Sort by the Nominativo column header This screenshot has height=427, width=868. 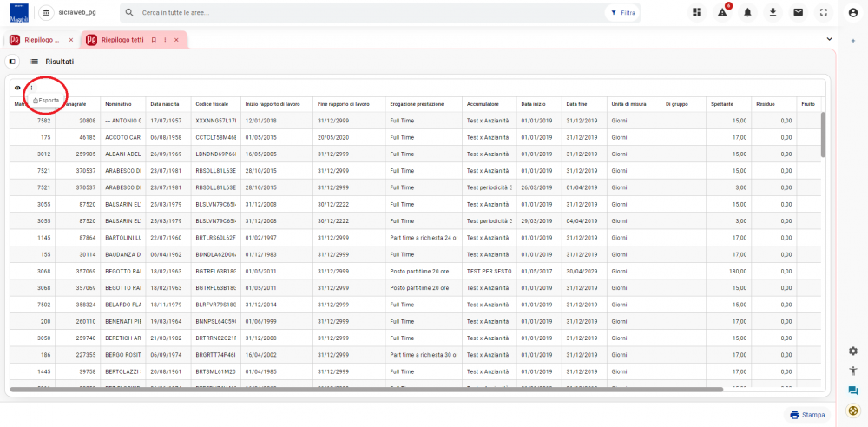tap(123, 104)
